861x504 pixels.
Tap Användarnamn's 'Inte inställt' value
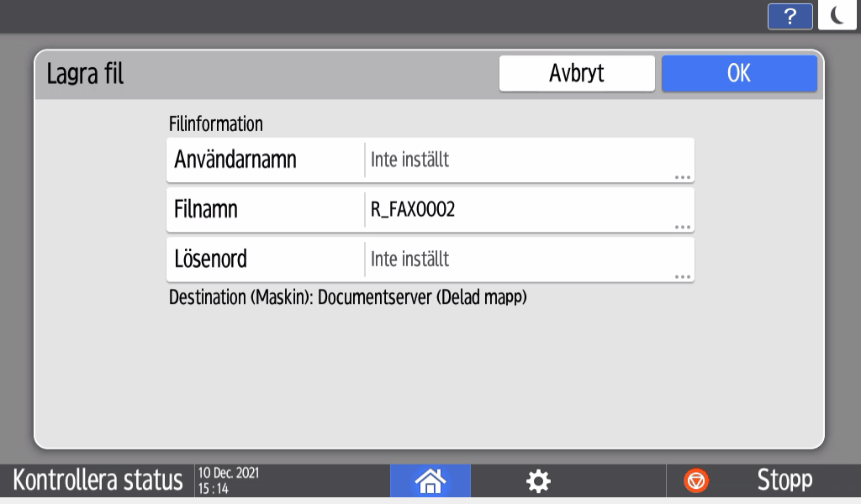[x=410, y=160]
